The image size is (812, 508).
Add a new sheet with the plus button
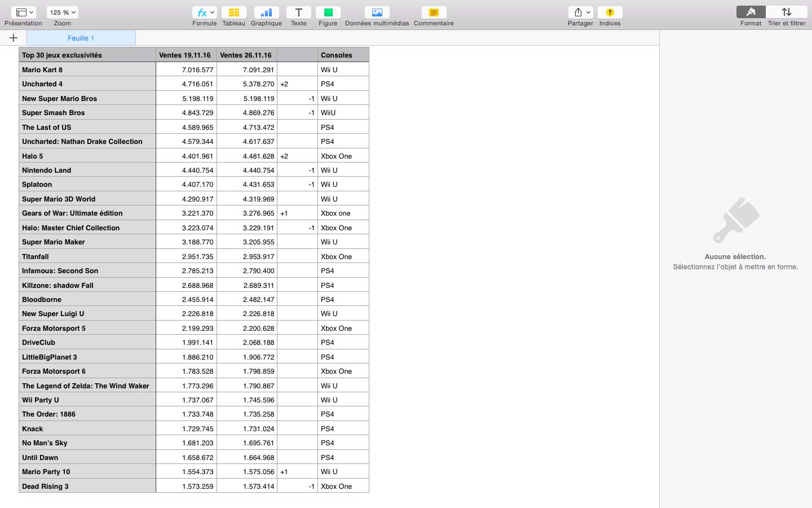(14, 38)
